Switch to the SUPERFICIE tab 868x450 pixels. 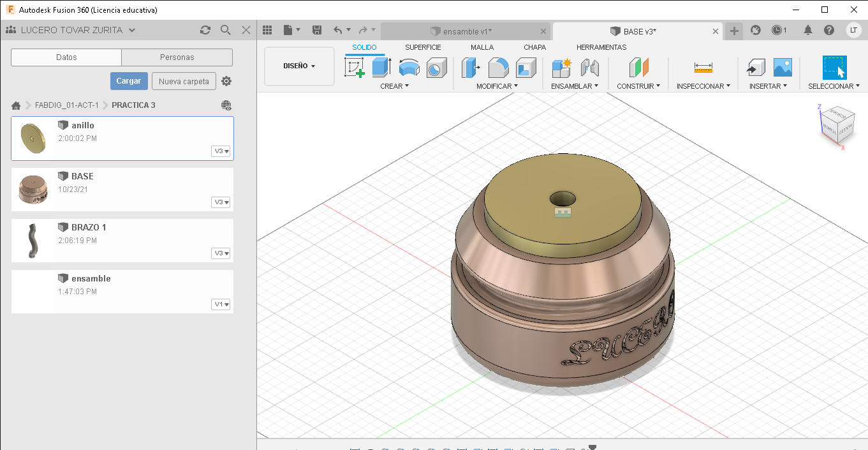tap(423, 47)
